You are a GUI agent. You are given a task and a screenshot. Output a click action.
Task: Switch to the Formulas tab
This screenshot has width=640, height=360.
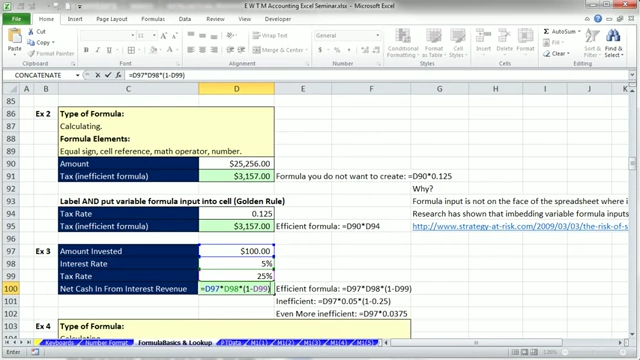[x=153, y=19]
